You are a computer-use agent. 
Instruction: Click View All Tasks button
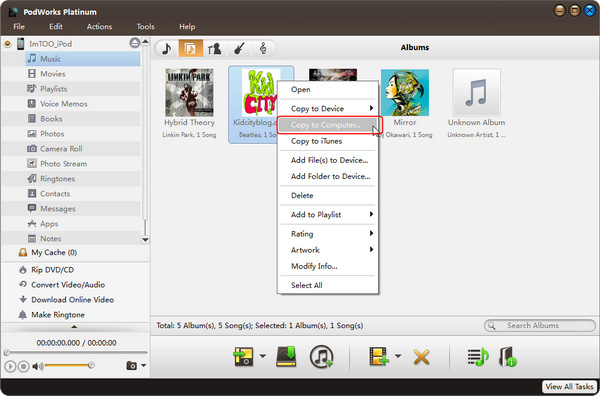570,386
